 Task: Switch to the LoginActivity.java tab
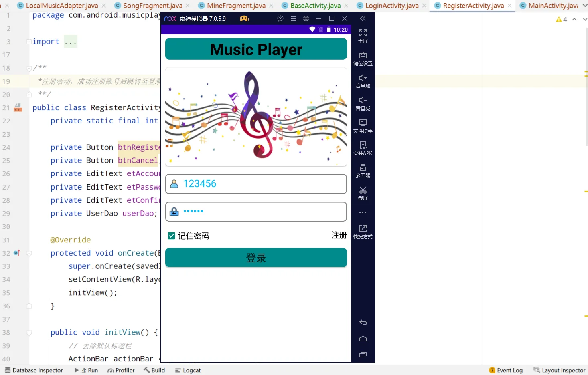[x=387, y=6]
